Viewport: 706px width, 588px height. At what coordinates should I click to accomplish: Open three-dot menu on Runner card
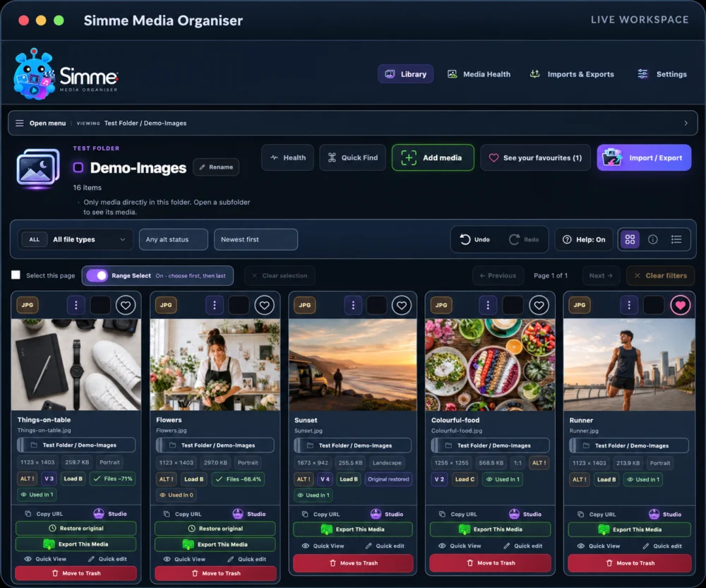(629, 305)
